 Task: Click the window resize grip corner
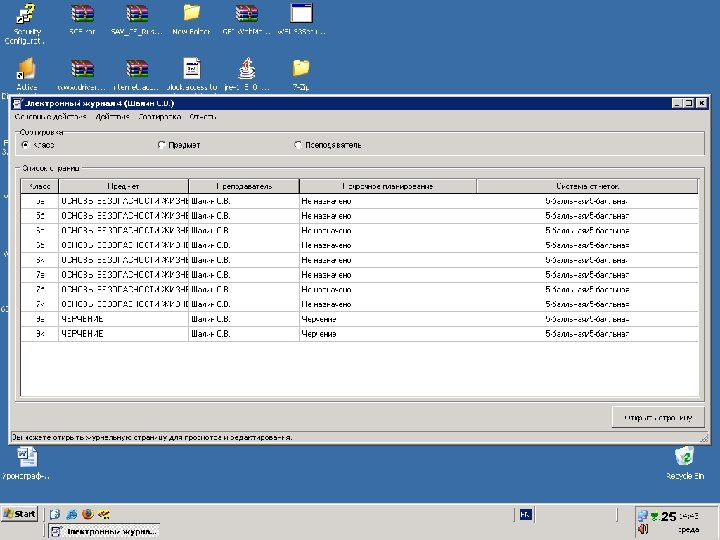[x=703, y=439]
